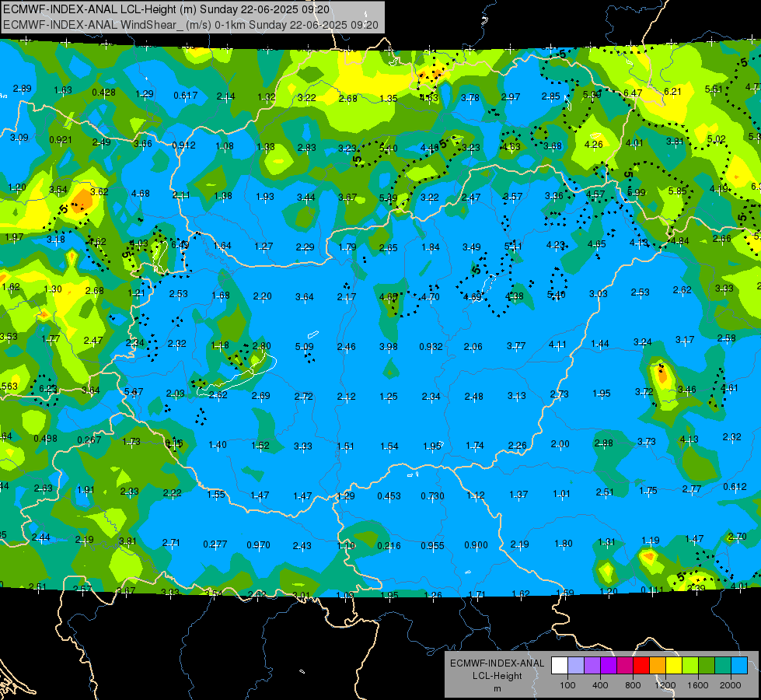The height and width of the screenshot is (700, 761).
Task: Click the LCL-Height title line in the header
Action: [166, 9]
